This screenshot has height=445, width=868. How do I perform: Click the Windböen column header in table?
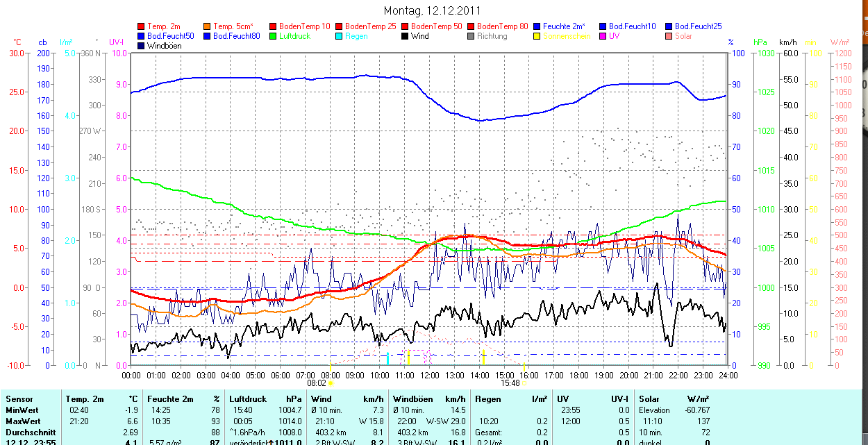(x=411, y=399)
